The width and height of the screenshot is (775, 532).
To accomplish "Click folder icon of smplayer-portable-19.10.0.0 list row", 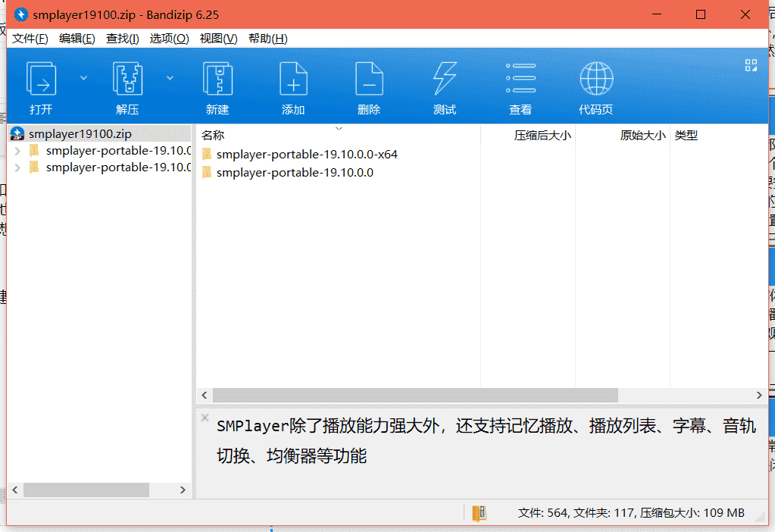I will point(207,173).
